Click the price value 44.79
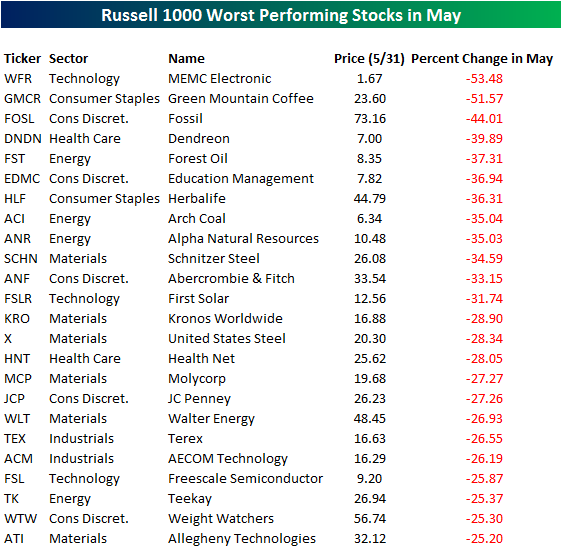Viewport: 561px width, 552px height. (370, 199)
